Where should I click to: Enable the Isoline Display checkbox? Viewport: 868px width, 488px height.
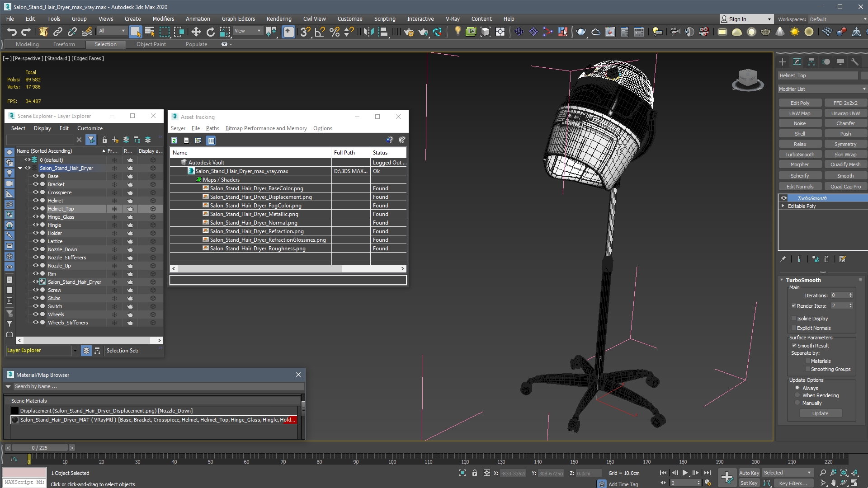coord(794,319)
